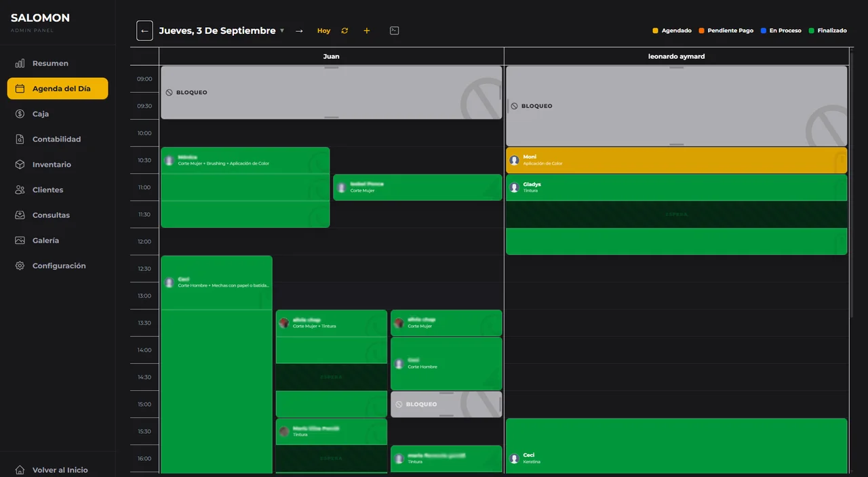Viewport: 868px width, 477px height.
Task: Click the 12:00 time label
Action: [x=144, y=241]
